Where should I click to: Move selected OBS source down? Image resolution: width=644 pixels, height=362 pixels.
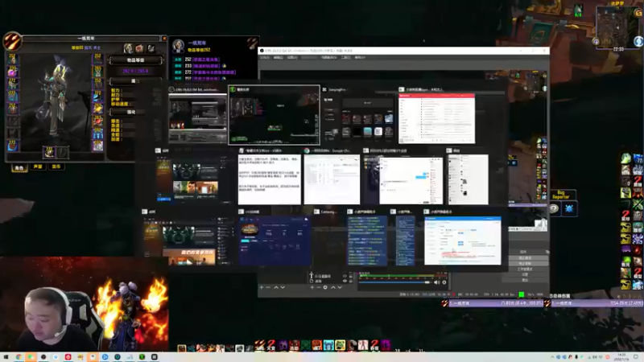point(340,287)
